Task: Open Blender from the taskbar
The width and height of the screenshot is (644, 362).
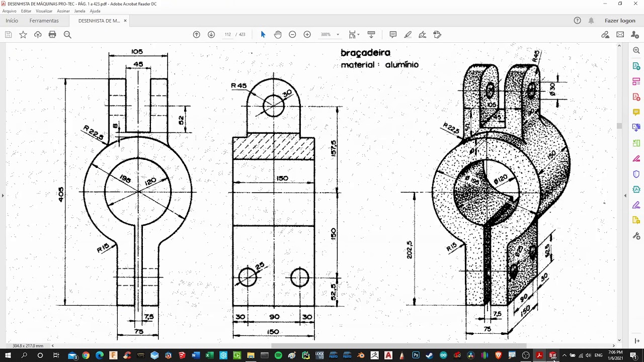Action: 361,355
